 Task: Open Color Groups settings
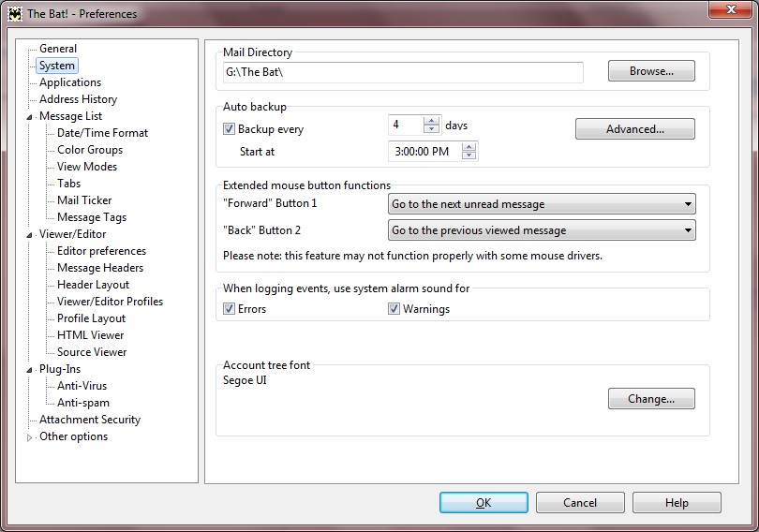[x=90, y=150]
